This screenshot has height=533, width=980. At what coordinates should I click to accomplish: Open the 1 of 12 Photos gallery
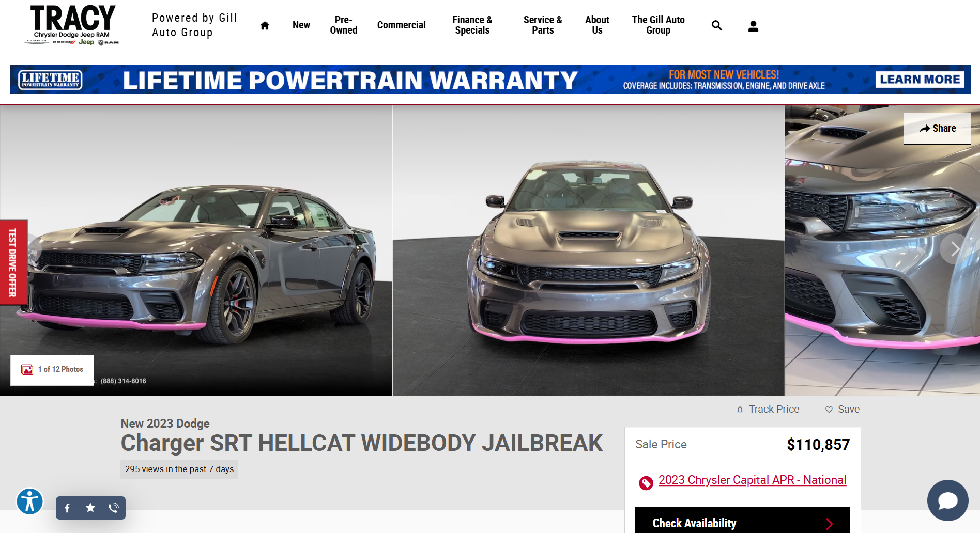pyautogui.click(x=52, y=370)
